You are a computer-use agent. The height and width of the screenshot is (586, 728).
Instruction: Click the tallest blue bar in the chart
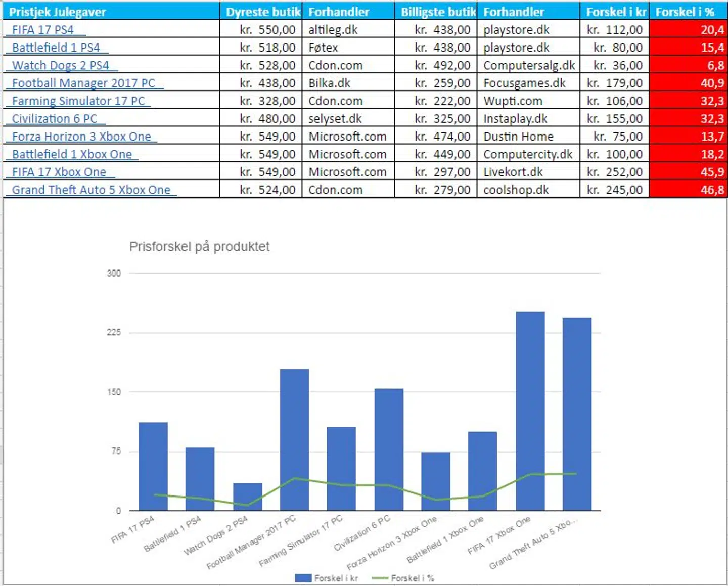click(530, 411)
